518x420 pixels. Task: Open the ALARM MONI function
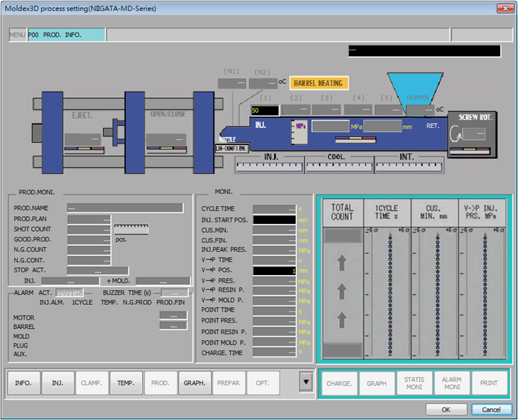click(x=452, y=383)
